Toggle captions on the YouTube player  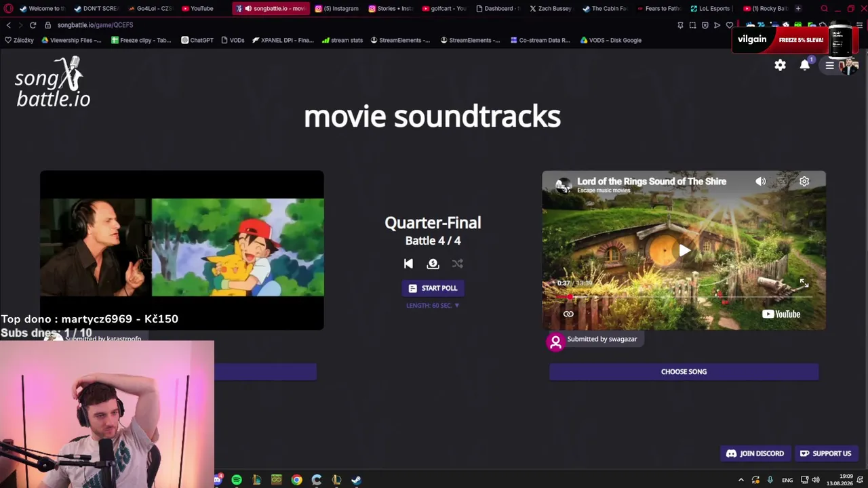[783, 182]
